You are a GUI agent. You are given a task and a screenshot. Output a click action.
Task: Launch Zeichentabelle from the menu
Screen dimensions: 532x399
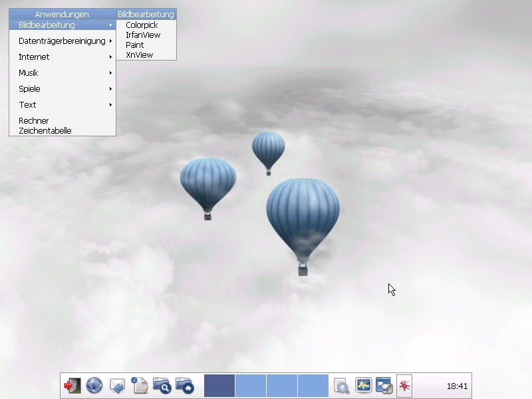pyautogui.click(x=63, y=130)
